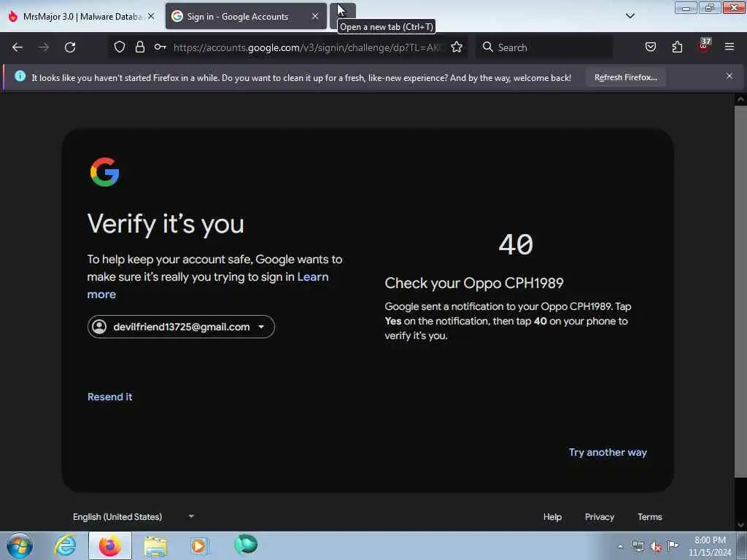The width and height of the screenshot is (747, 560).
Task: Click the Verify it's you heading
Action: [166, 224]
